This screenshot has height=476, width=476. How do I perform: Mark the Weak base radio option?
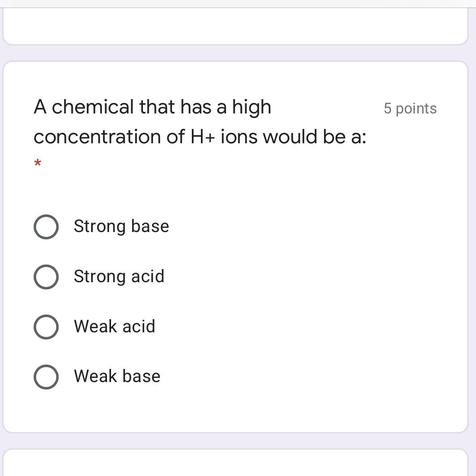point(46,377)
